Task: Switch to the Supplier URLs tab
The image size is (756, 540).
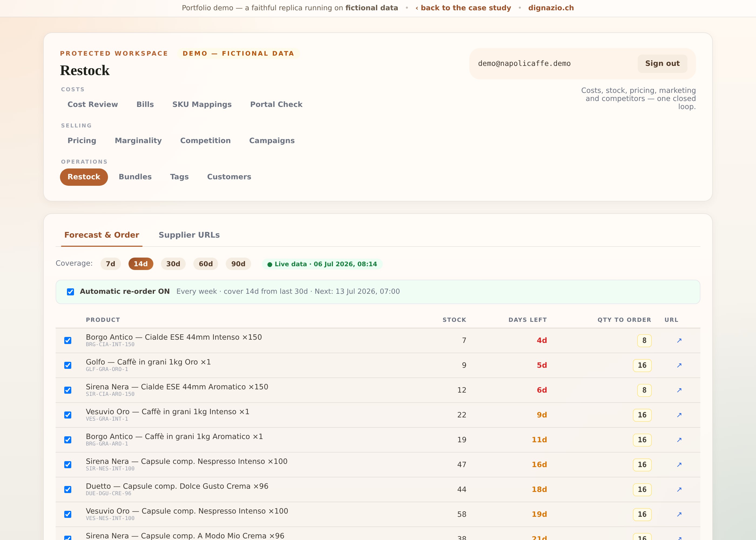Action: pos(189,235)
